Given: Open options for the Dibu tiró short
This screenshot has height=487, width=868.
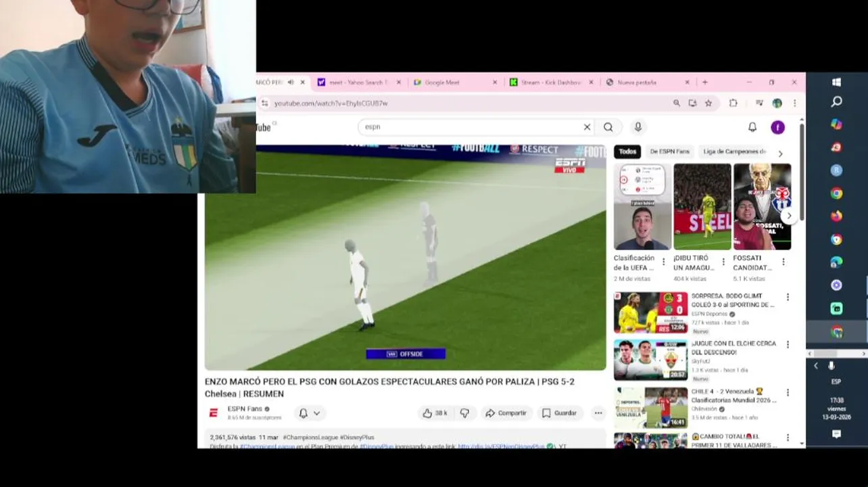Looking at the screenshot, I should 723,262.
